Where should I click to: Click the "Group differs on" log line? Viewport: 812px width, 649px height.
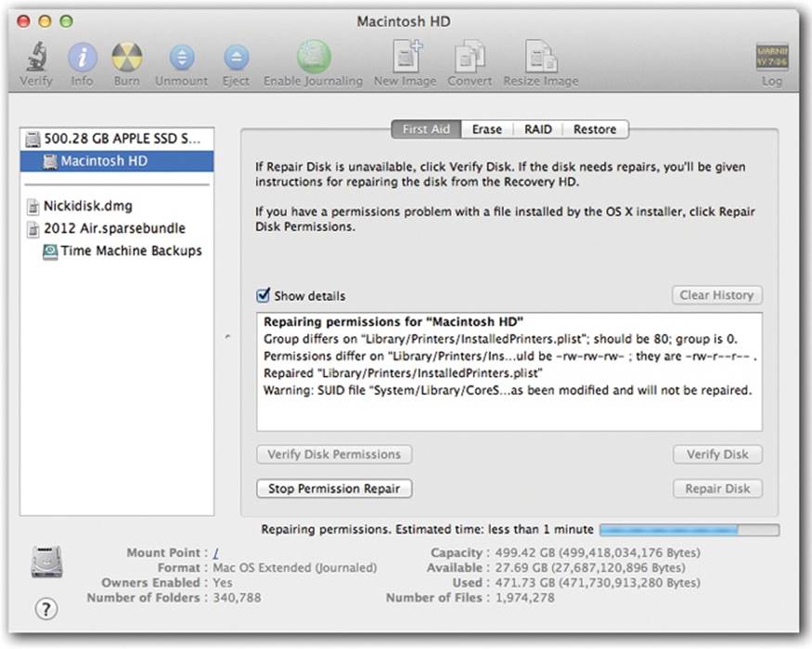point(500,339)
